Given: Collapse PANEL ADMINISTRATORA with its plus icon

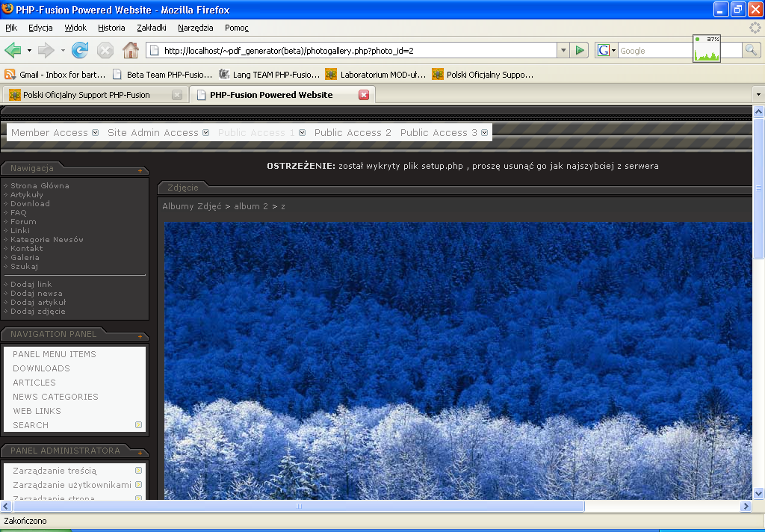Looking at the screenshot, I should tap(140, 454).
